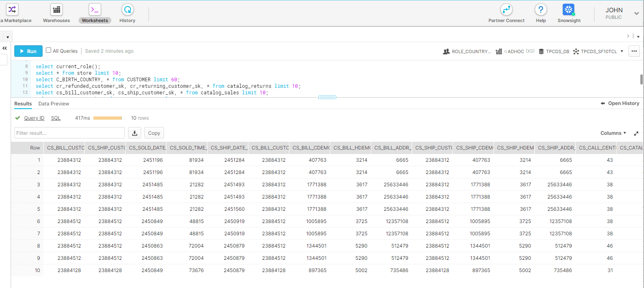This screenshot has height=288, width=644.
Task: Change role ROLE_COUNTRY context
Action: 467,51
